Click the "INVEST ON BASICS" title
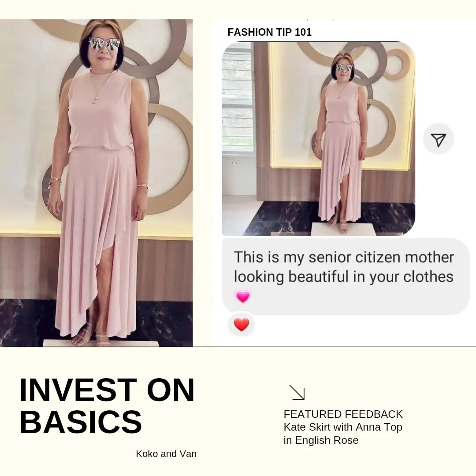 point(107,405)
